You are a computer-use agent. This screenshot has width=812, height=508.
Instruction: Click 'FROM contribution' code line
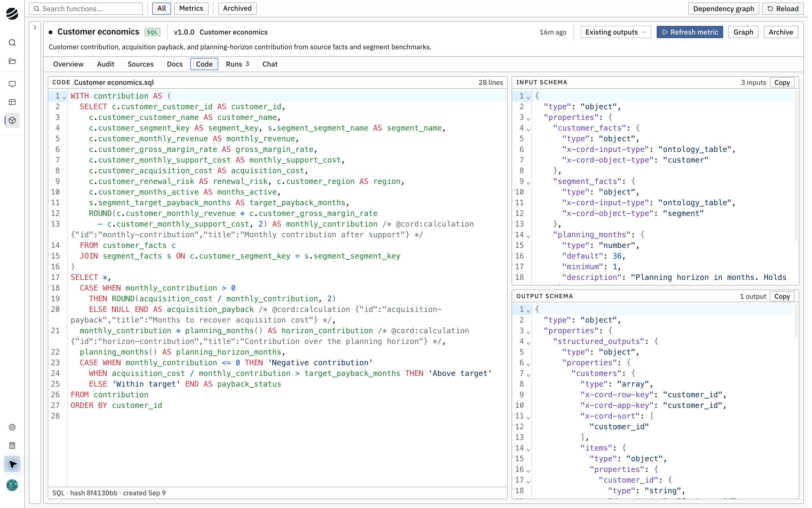coord(109,395)
